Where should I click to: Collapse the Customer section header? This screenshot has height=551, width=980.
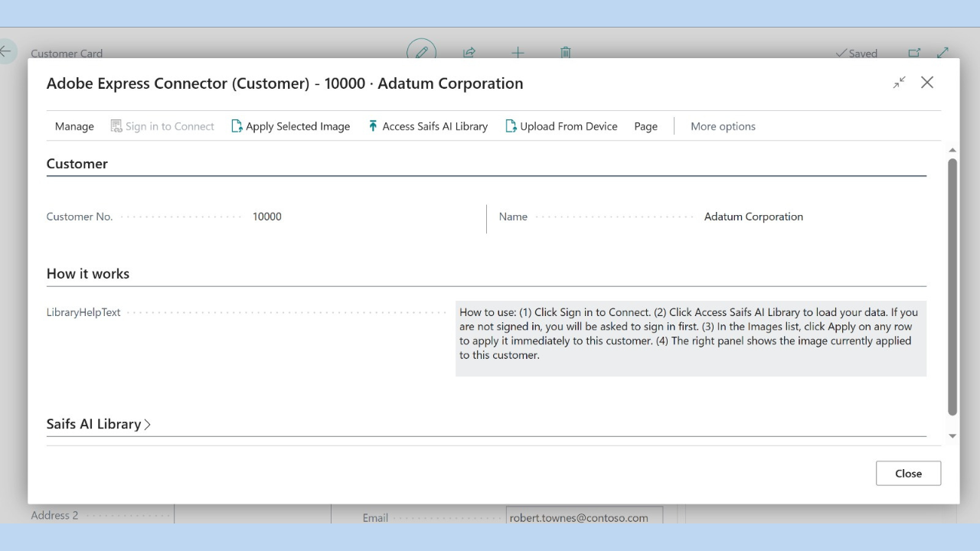(x=77, y=164)
